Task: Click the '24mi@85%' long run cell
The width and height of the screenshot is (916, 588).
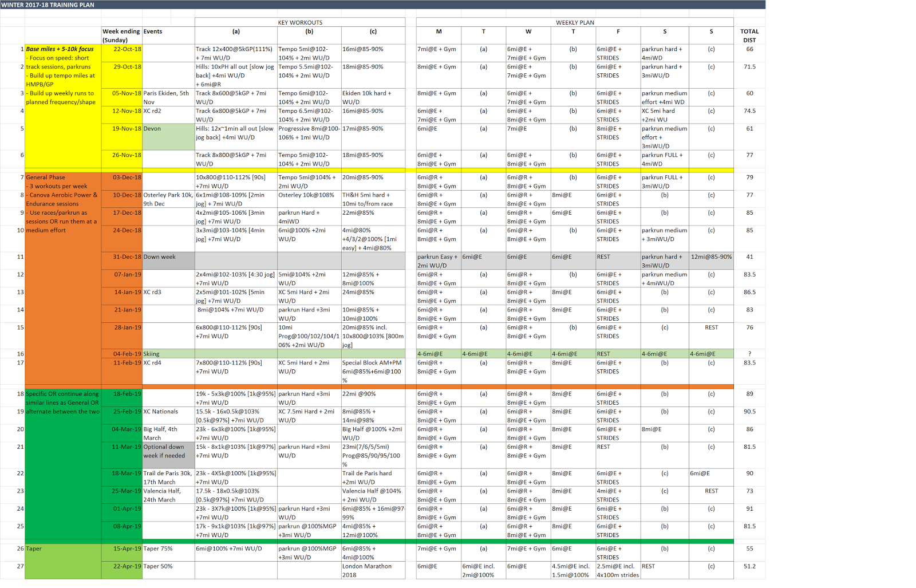Action: click(x=373, y=297)
